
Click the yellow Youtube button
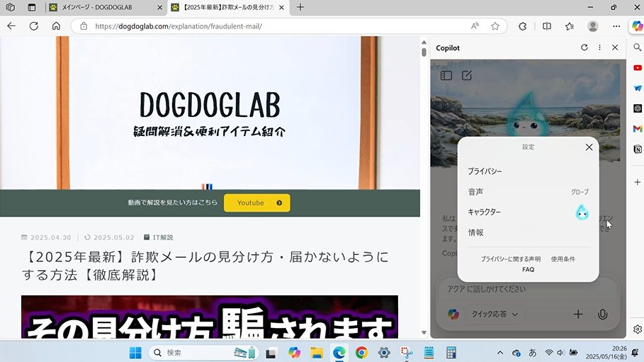(x=256, y=203)
